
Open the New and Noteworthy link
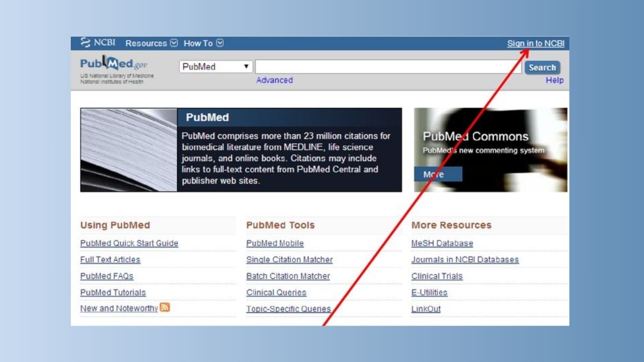pyautogui.click(x=119, y=308)
